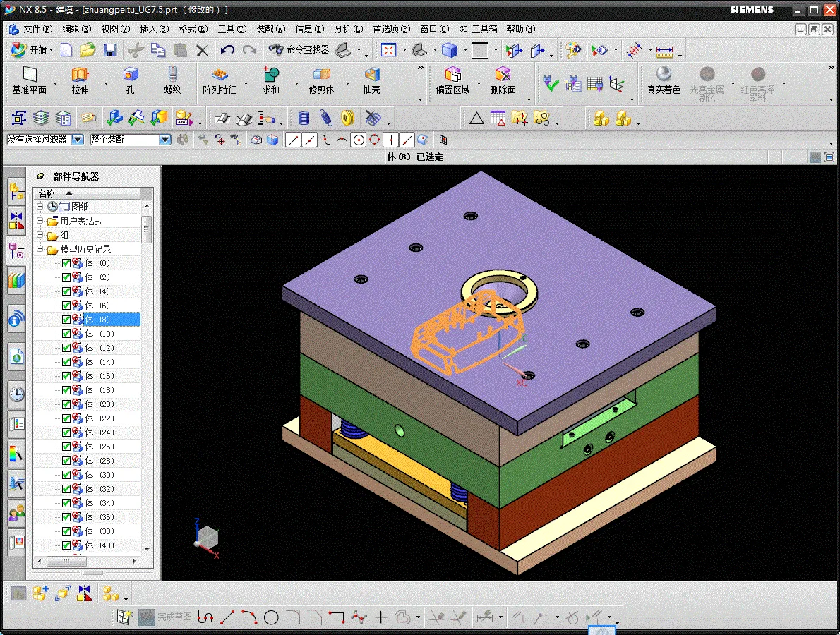Open the 首选项(P) menu

point(392,29)
